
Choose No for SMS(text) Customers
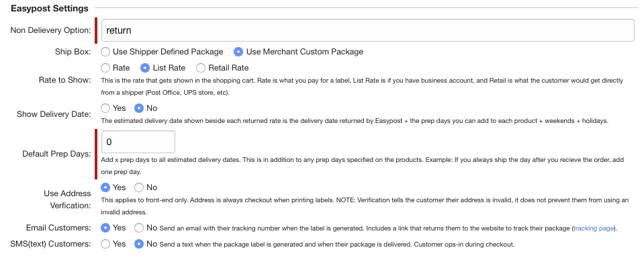[x=139, y=244]
